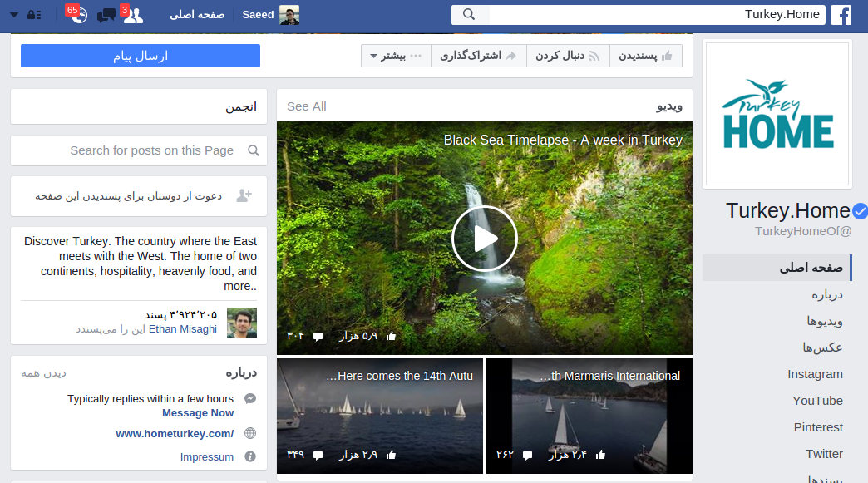Viewport: 868px width, 483px height.
Task: Click the پسندیدن like page button
Action: click(645, 56)
